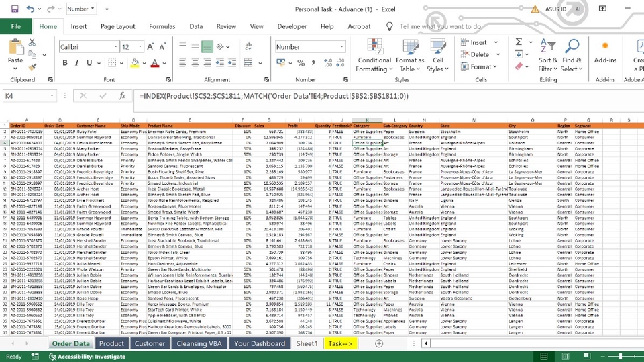Open Cell Styles gallery
The height and width of the screenshot is (362, 644).
pyautogui.click(x=438, y=56)
